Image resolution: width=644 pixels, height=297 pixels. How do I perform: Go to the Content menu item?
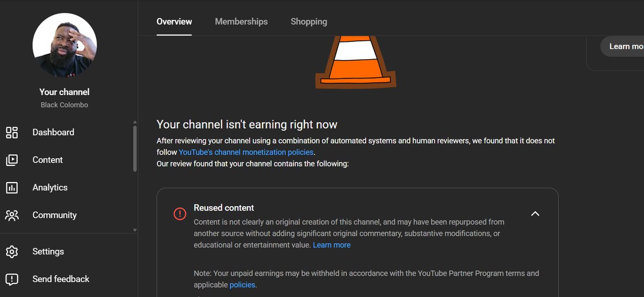tap(47, 160)
